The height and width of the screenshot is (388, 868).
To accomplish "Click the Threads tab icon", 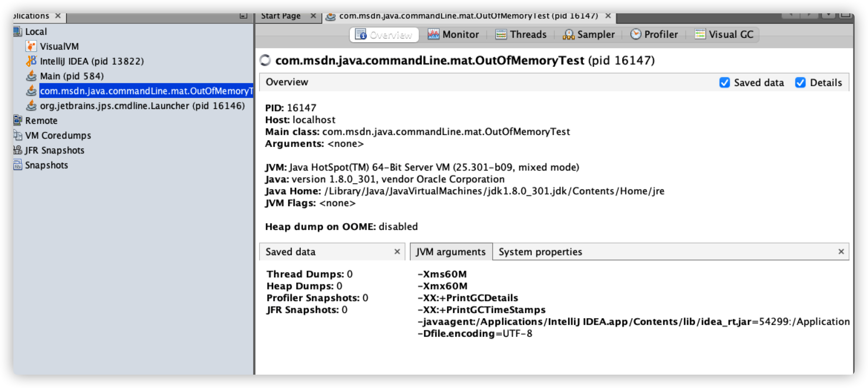I will [x=501, y=34].
